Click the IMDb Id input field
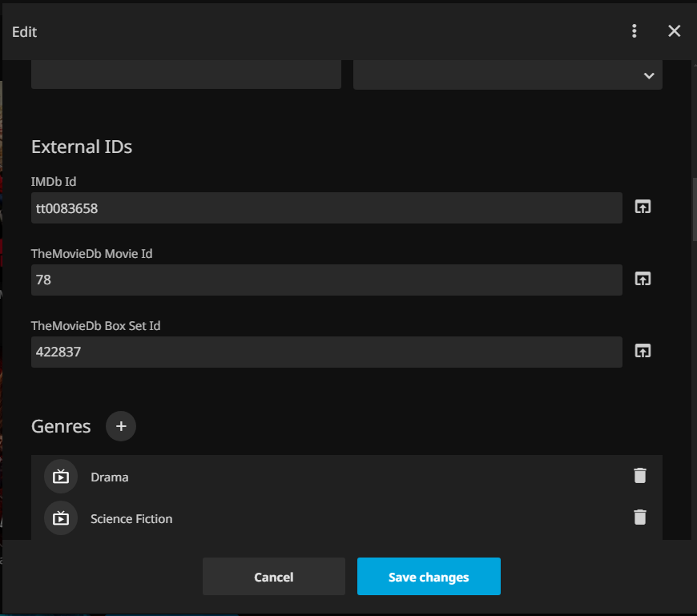 point(326,208)
